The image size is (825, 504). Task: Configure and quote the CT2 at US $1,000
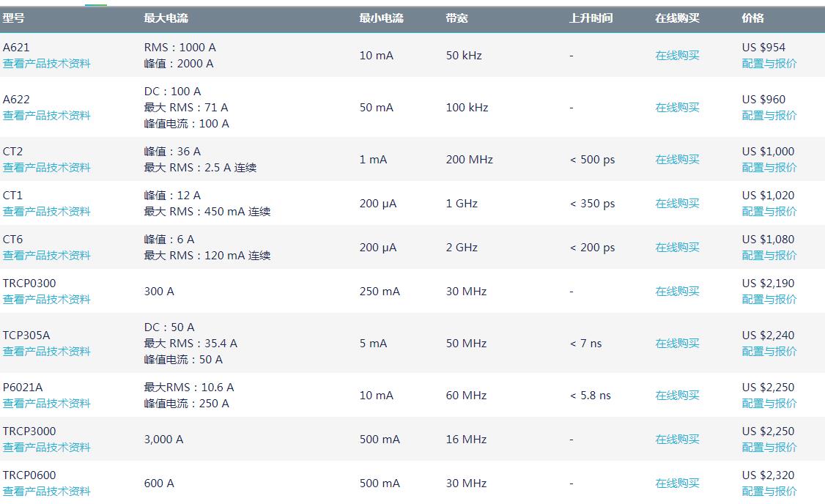point(769,168)
